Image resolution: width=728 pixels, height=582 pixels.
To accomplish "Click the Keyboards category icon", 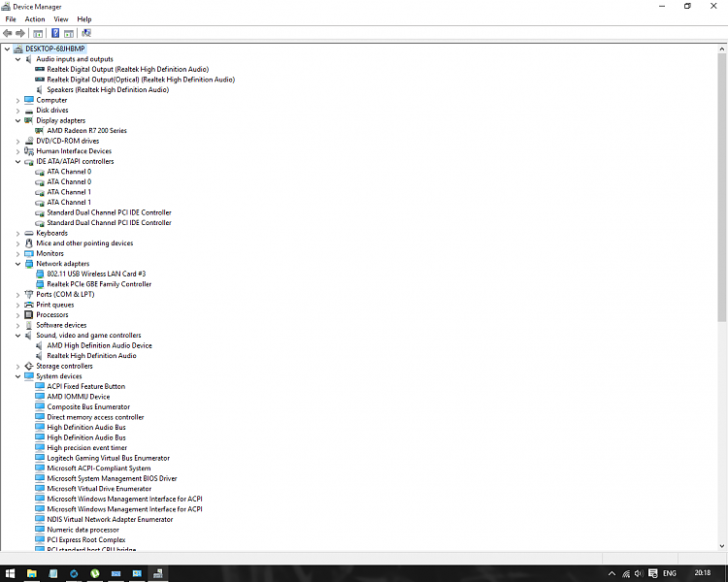I will (x=29, y=233).
